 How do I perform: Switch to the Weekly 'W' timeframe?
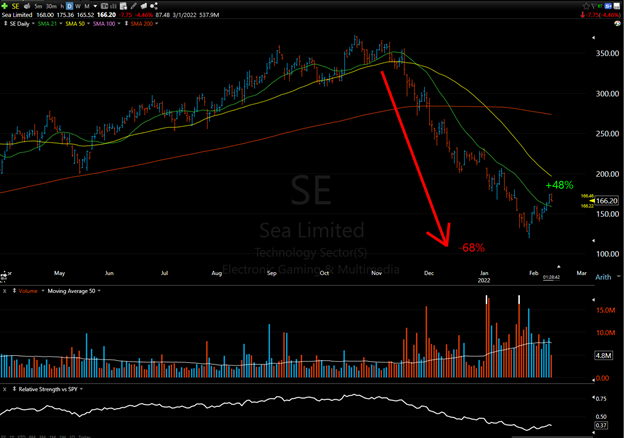pyautogui.click(x=78, y=6)
